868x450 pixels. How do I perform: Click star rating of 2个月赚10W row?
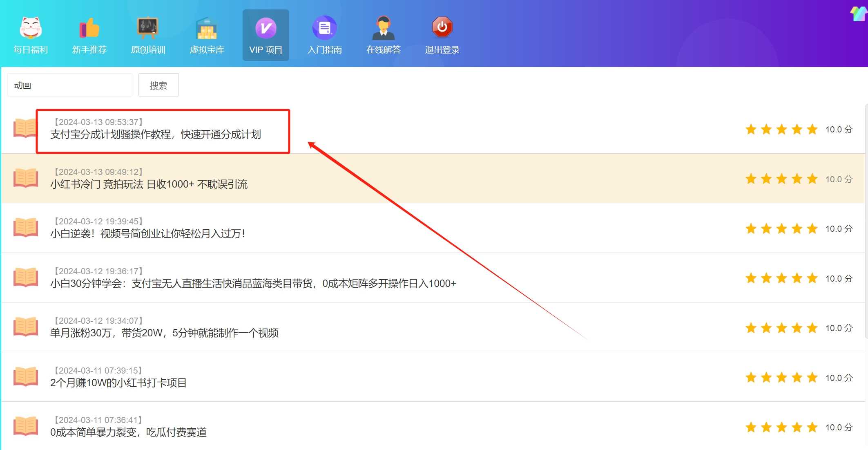[x=781, y=378]
